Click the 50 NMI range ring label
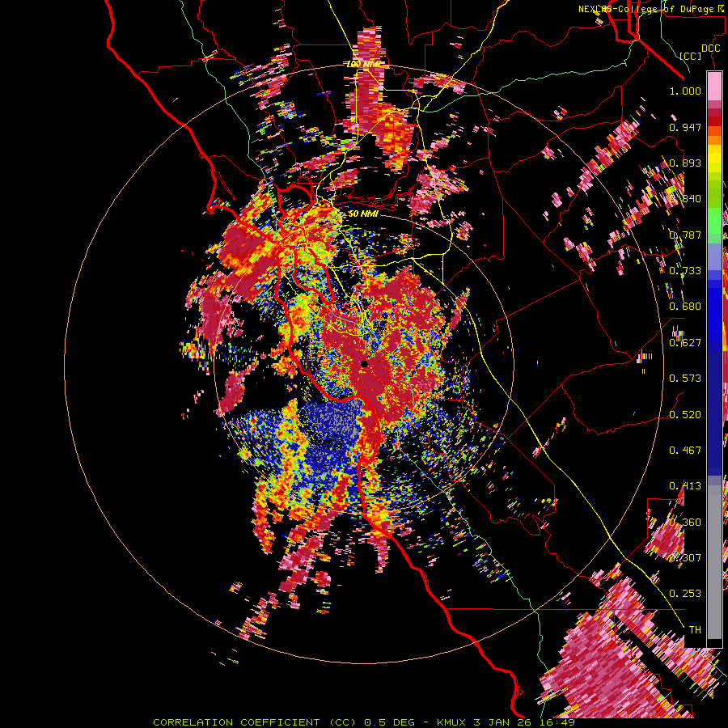Viewport: 728px width, 728px height. 363,214
